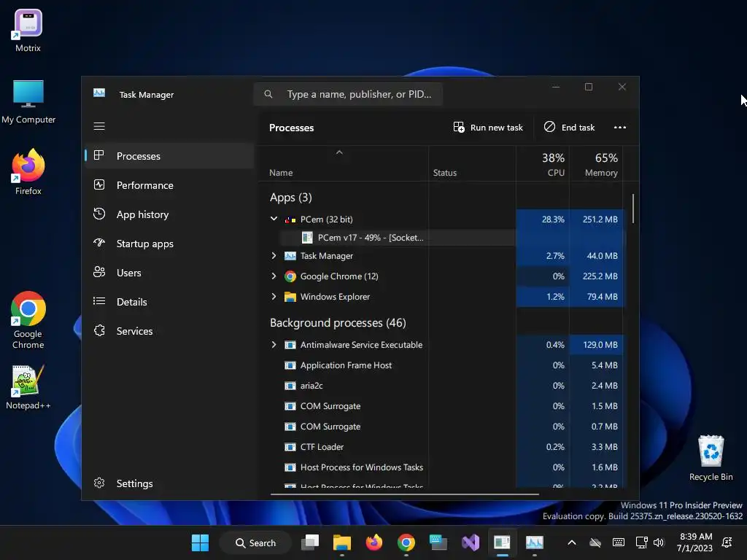
Task: Click Run new task
Action: click(x=488, y=127)
